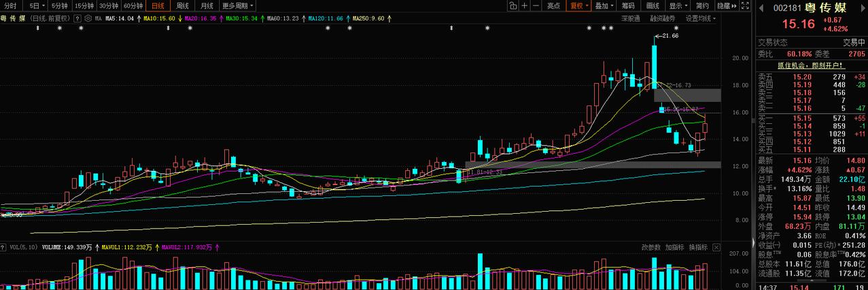Click the 委比 60.18% value
Image resolution: width=868 pixels, height=290 pixels.
(x=799, y=54)
